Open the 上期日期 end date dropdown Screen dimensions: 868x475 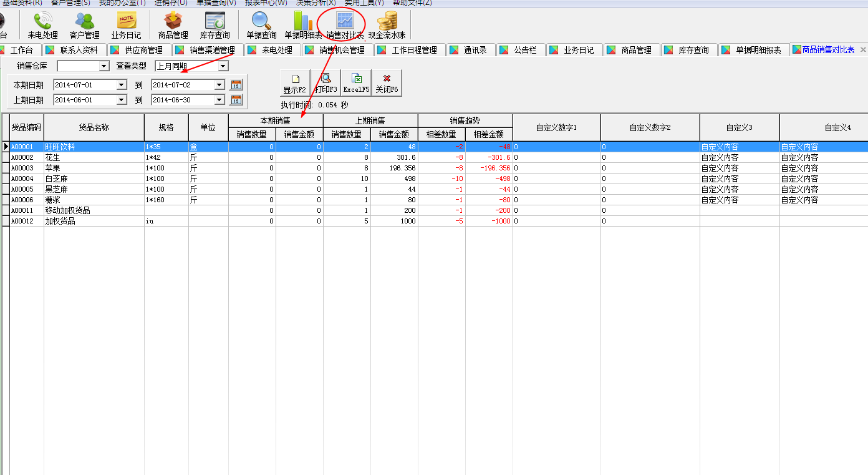219,100
